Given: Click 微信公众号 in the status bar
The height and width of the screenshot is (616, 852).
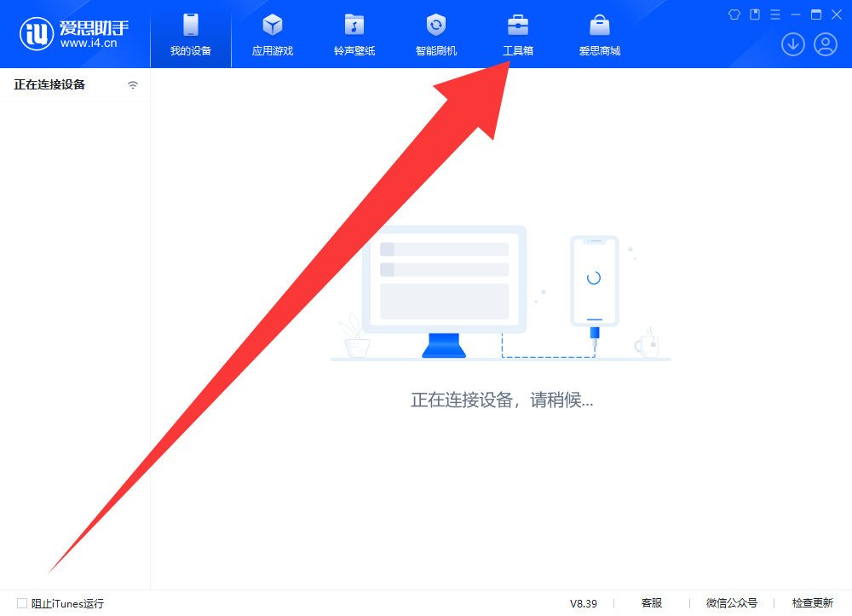Looking at the screenshot, I should coord(731,603).
